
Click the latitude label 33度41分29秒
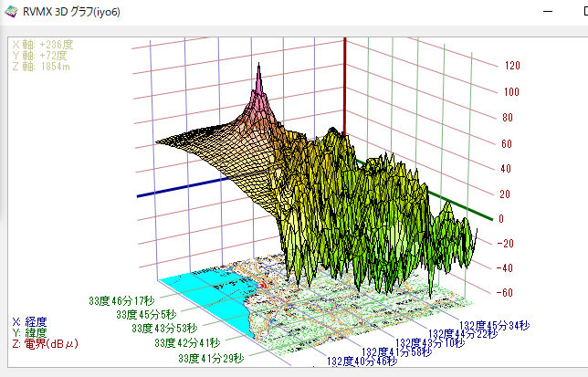211,359
